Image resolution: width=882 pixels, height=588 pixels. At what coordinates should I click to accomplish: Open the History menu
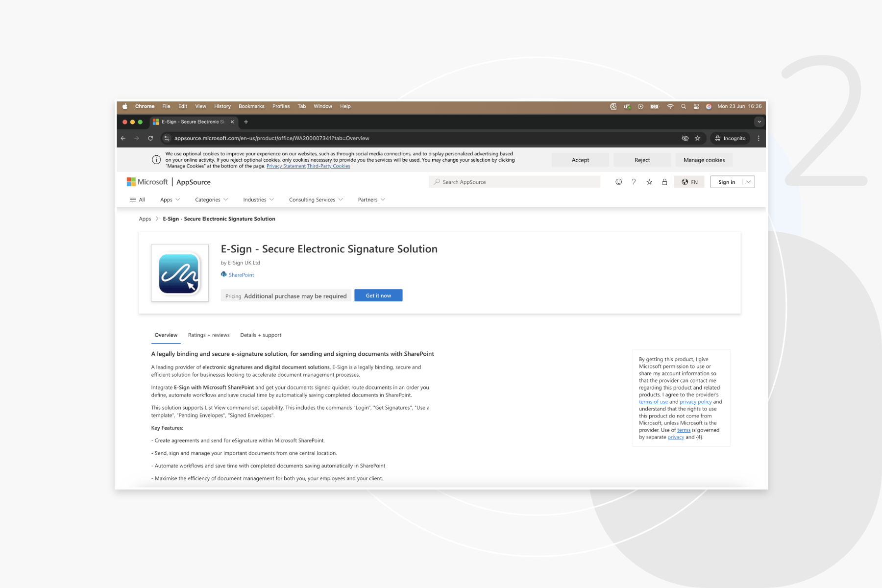pos(222,106)
